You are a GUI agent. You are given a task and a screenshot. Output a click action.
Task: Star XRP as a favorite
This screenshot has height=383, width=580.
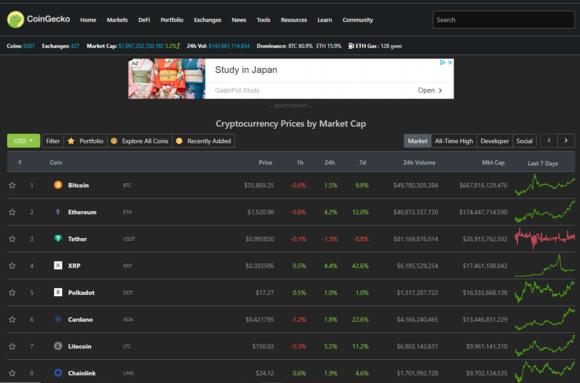click(x=12, y=266)
